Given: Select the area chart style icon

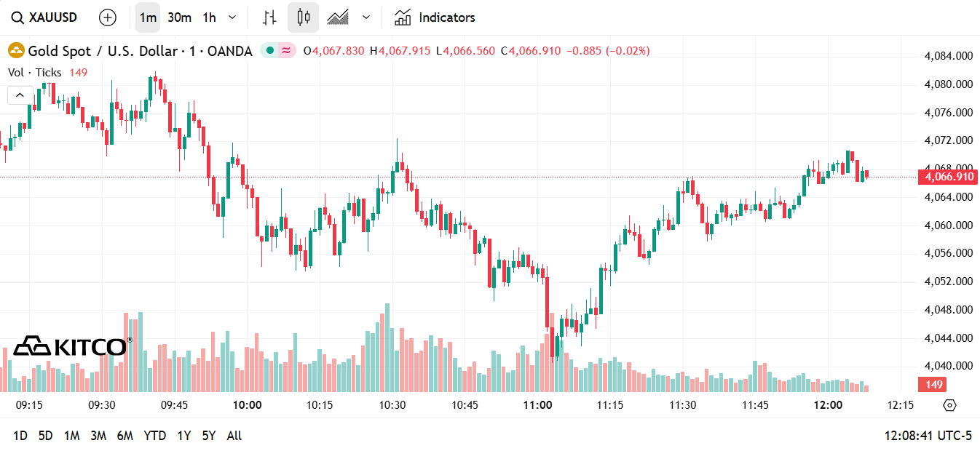Looking at the screenshot, I should 338,17.
